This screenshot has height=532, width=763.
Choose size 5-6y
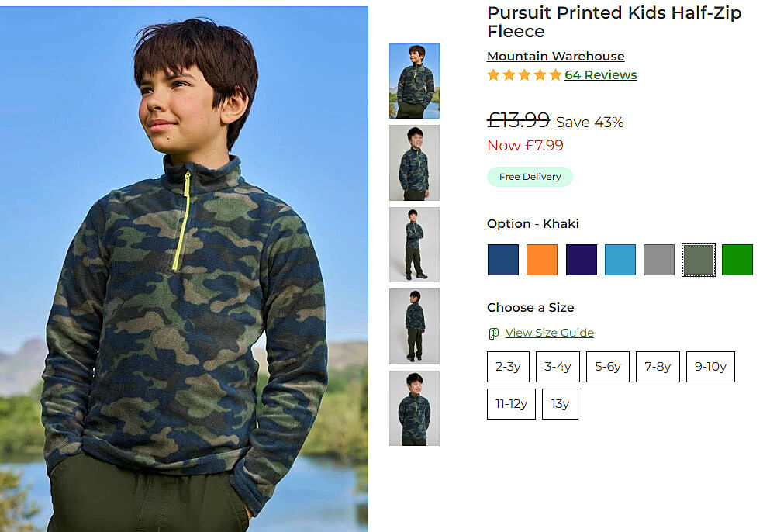607,367
